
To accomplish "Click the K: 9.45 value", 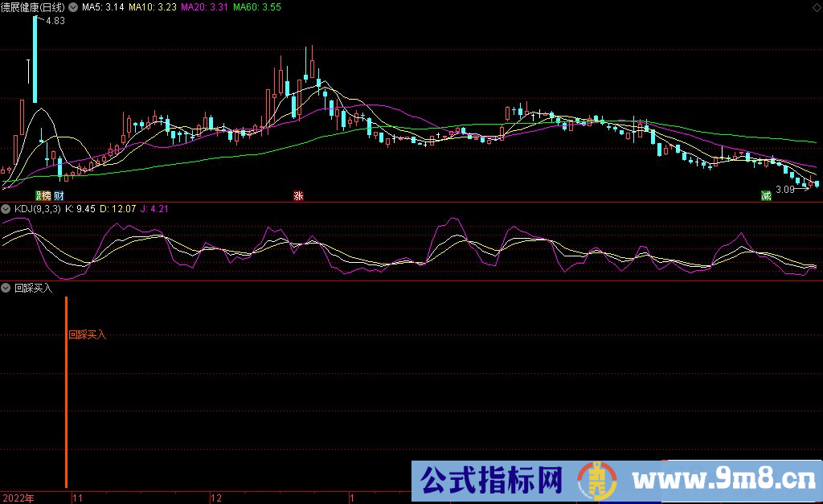I will click(x=80, y=209).
